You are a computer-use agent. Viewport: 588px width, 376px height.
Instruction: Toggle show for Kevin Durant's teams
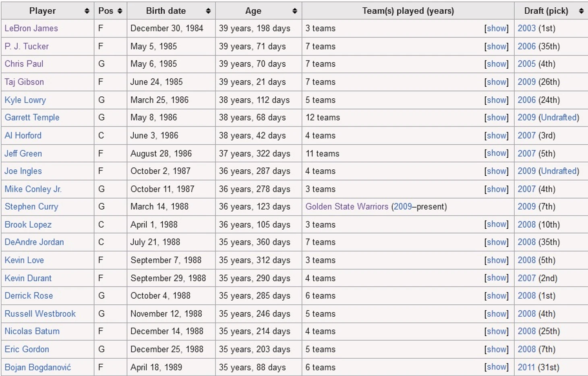pyautogui.click(x=497, y=278)
